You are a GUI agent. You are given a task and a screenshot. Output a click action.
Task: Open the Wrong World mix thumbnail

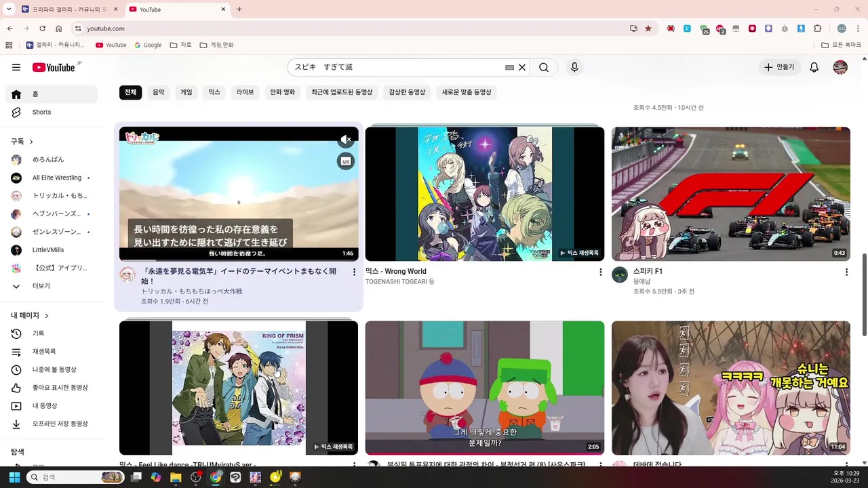click(485, 194)
